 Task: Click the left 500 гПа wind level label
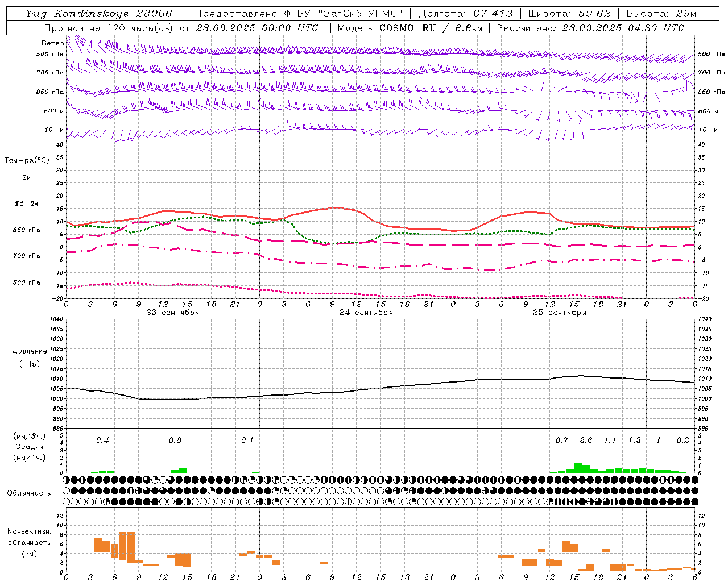point(50,54)
